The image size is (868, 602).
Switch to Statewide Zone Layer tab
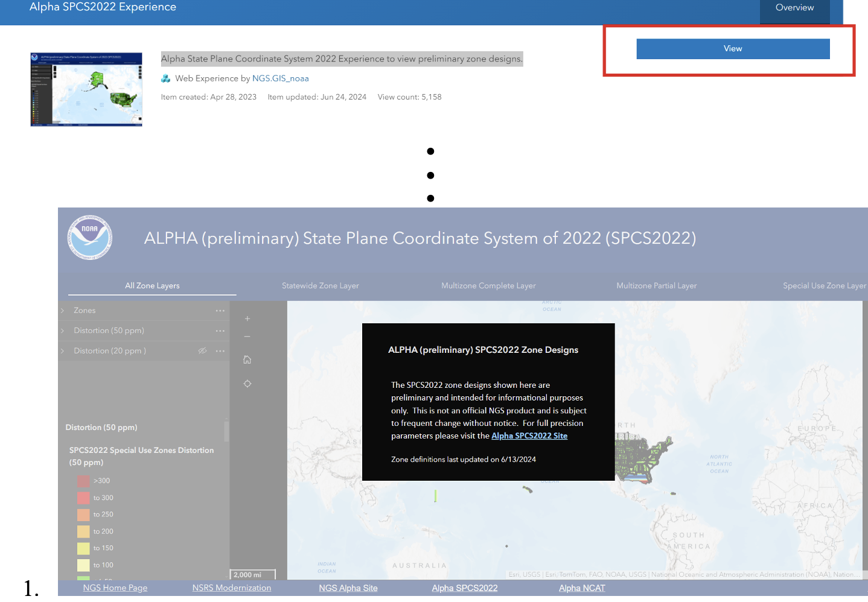pos(320,286)
